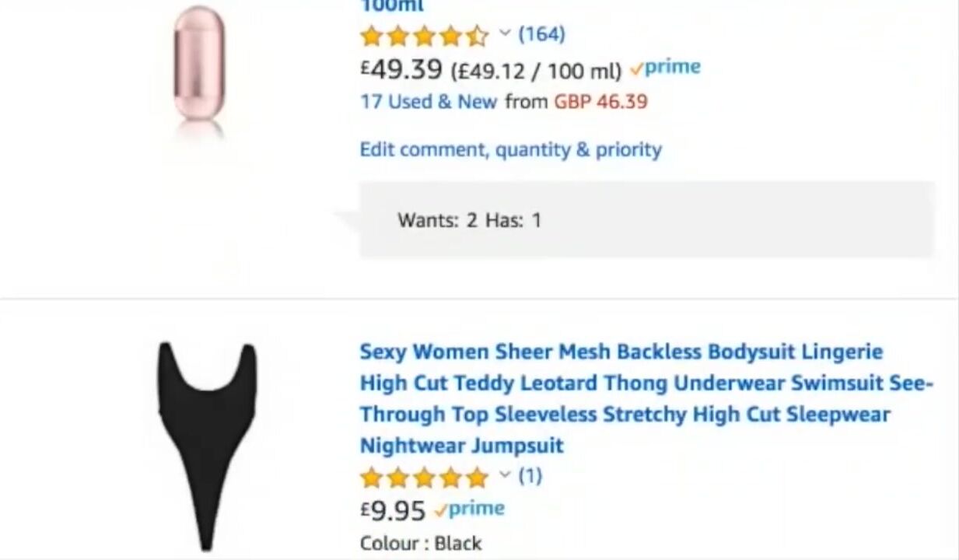Click the partial 100ml title link at top
The height and width of the screenshot is (560, 959).
pyautogui.click(x=392, y=6)
